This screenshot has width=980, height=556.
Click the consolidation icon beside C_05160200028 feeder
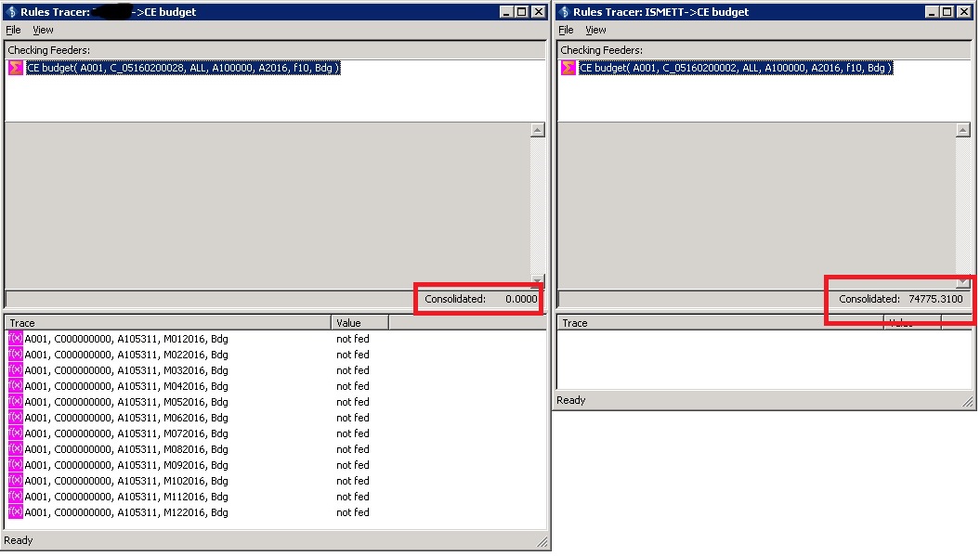point(15,68)
